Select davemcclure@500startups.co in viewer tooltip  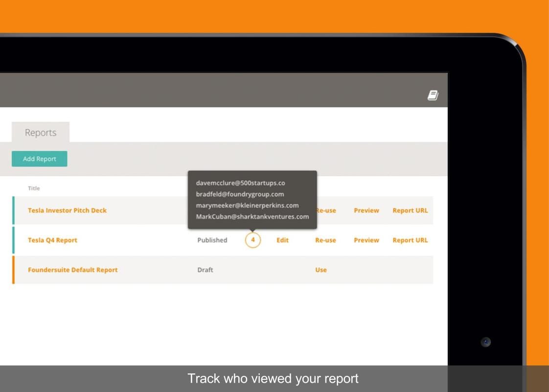coord(241,183)
